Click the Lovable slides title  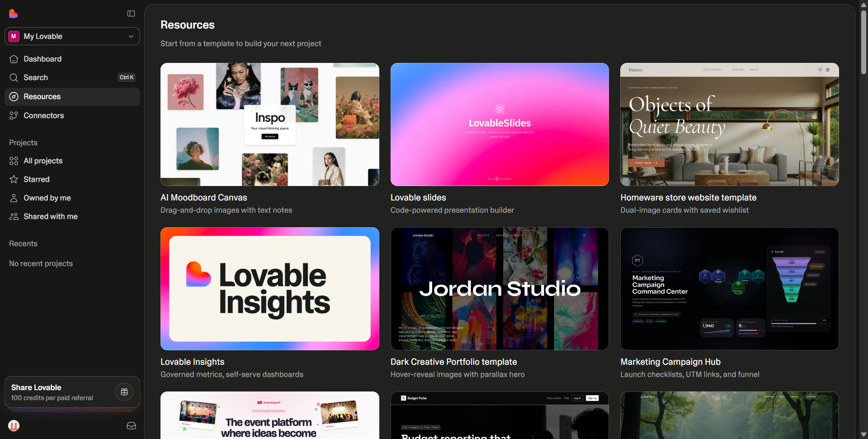pyautogui.click(x=418, y=197)
